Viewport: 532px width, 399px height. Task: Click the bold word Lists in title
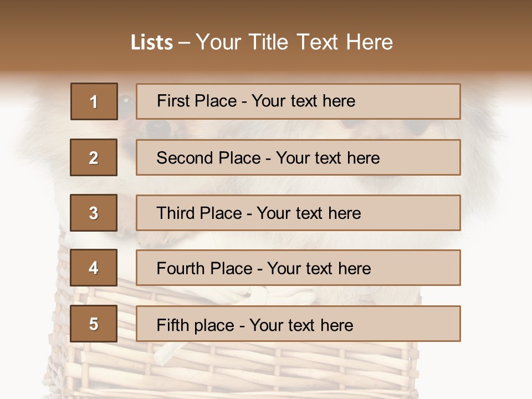point(151,43)
